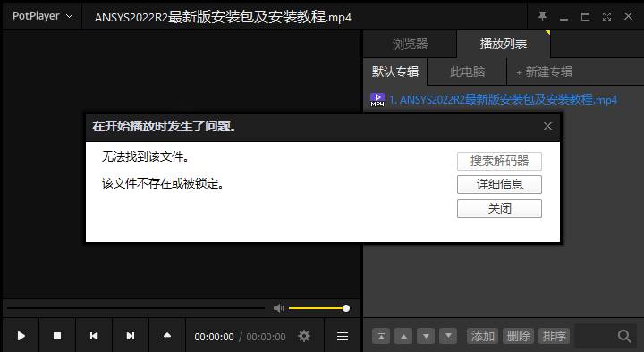This screenshot has width=644, height=352.
Task: Open the PotPlayer main menu dropdown
Action: tap(42, 16)
